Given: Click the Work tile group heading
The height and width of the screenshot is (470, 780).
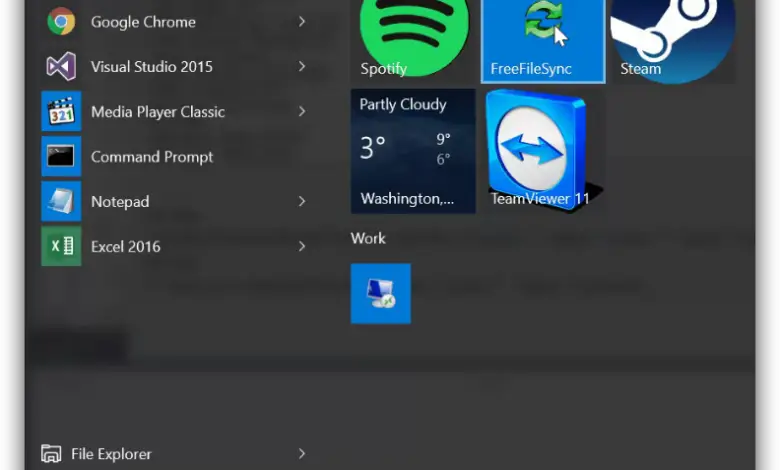Looking at the screenshot, I should pos(368,238).
